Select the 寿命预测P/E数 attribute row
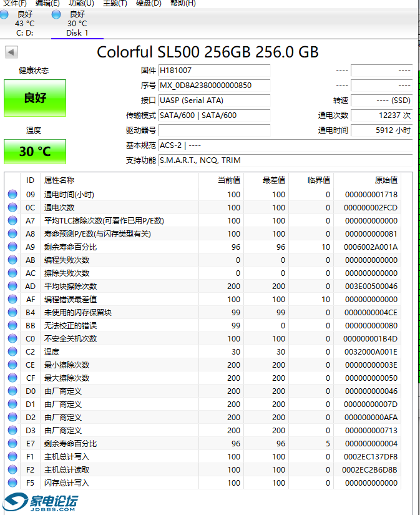The width and height of the screenshot is (420, 515). click(x=203, y=234)
